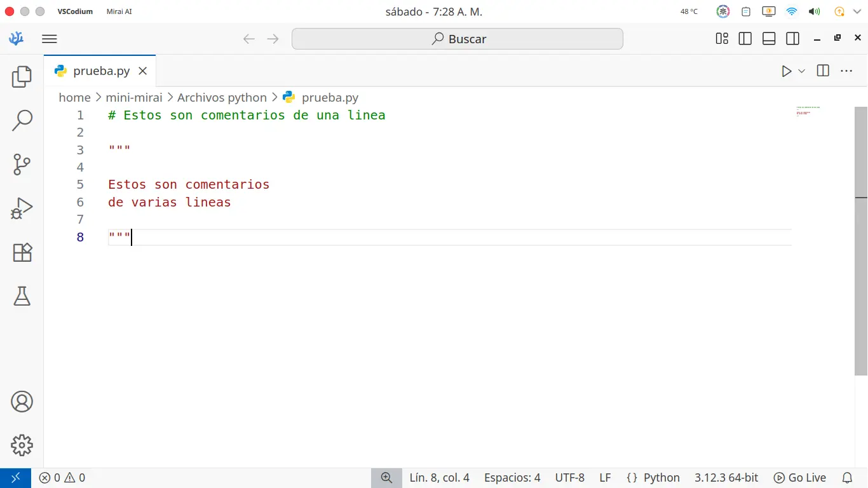
Task: Click text 'de varias lineas' on line 6
Action: 170,202
